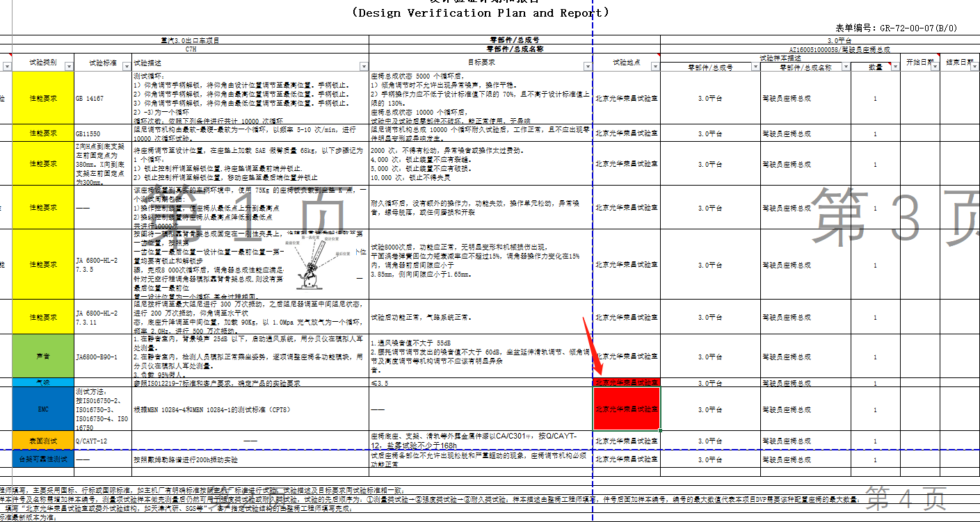This screenshot has width=980, height=522.
Task: Open the 试验标准 column filter dropdown
Action: (127, 67)
